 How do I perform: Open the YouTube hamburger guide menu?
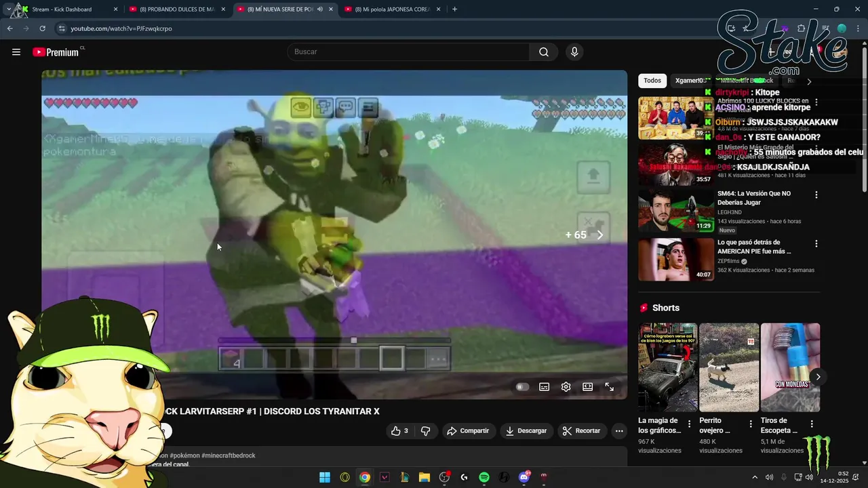click(16, 52)
